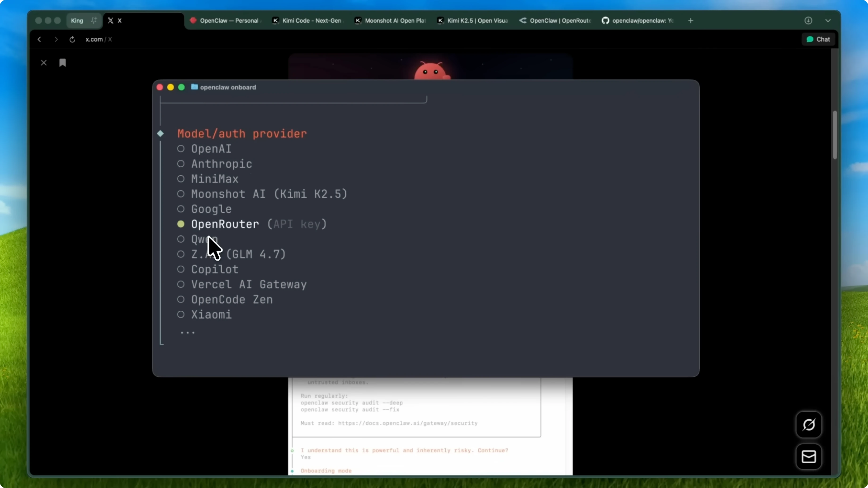Click the pin icon on the King tab

(94, 20)
